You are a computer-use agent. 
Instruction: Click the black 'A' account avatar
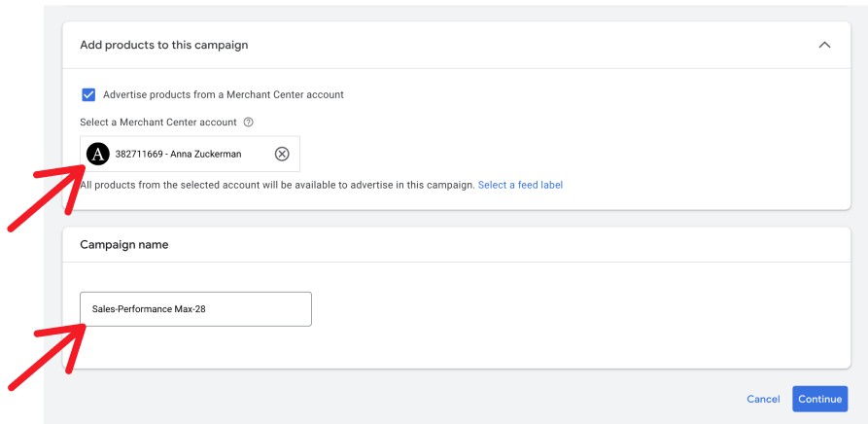click(x=98, y=154)
